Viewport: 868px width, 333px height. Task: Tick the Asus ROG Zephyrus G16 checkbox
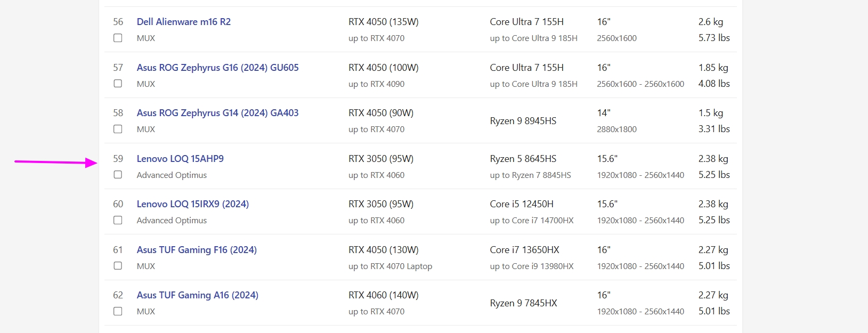pos(118,84)
